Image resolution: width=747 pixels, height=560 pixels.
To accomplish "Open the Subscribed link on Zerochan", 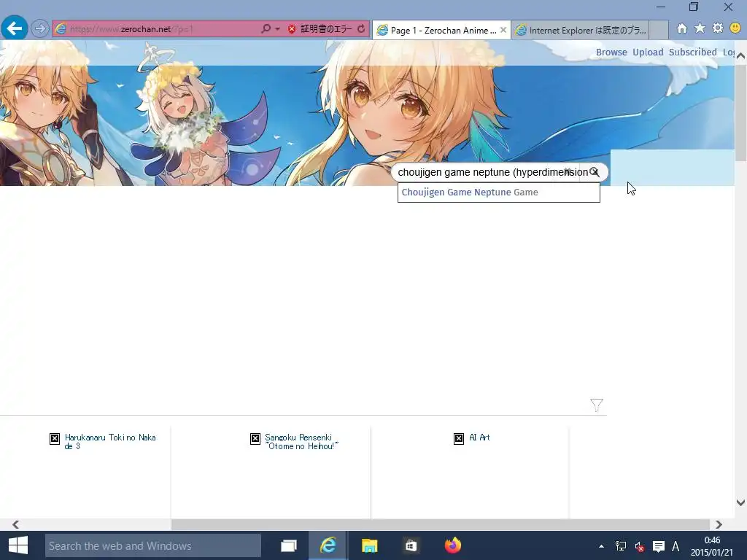I will tap(693, 52).
